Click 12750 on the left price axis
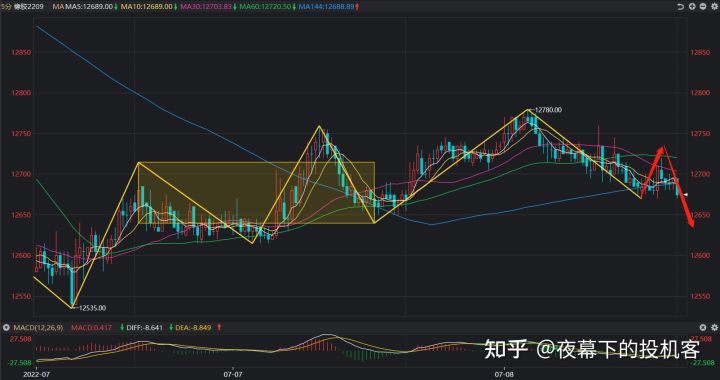The image size is (720, 380). click(x=22, y=134)
